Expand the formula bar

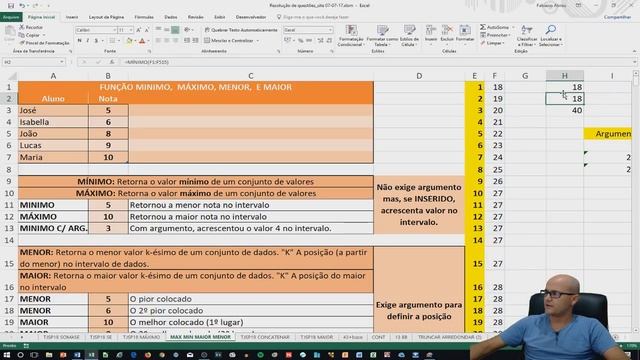click(635, 62)
